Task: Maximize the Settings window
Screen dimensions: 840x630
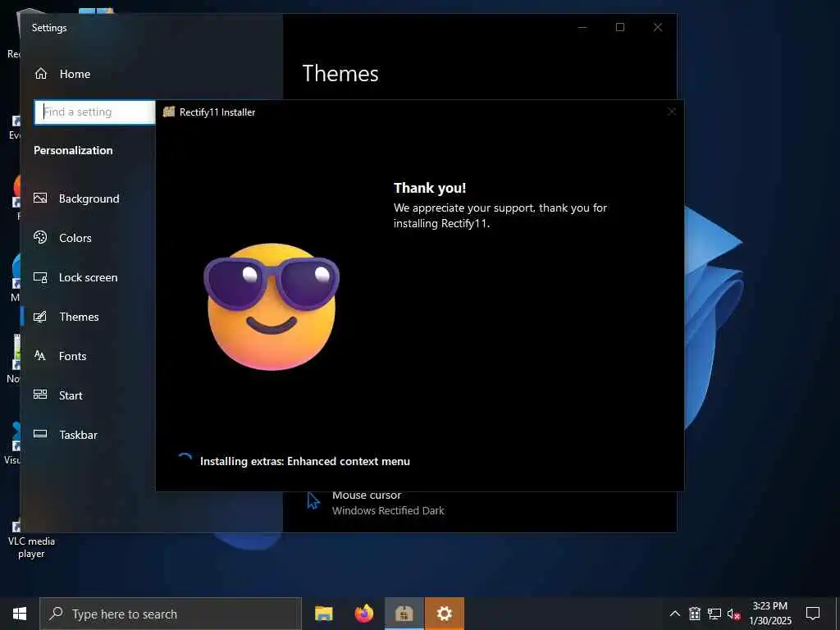Action: pos(620,27)
